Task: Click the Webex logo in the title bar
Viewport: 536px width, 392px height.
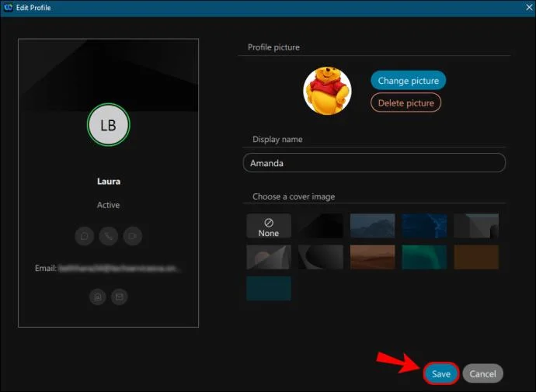Action: (x=9, y=8)
